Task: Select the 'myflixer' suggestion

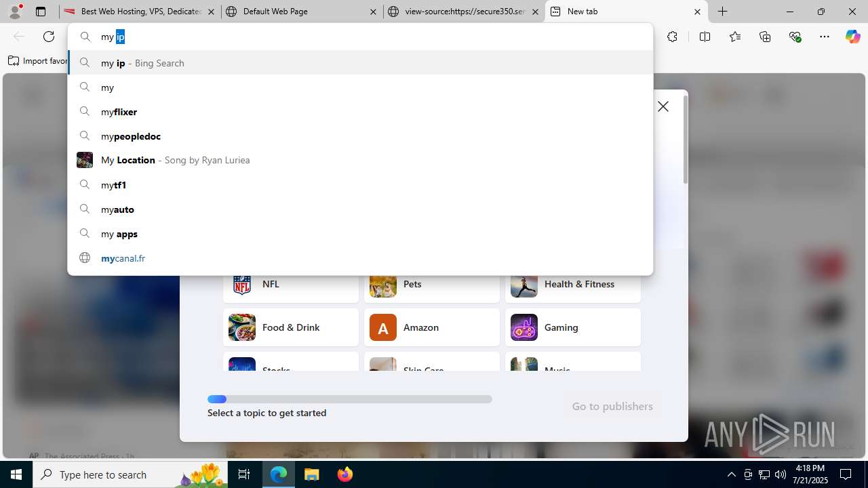Action: (360, 112)
